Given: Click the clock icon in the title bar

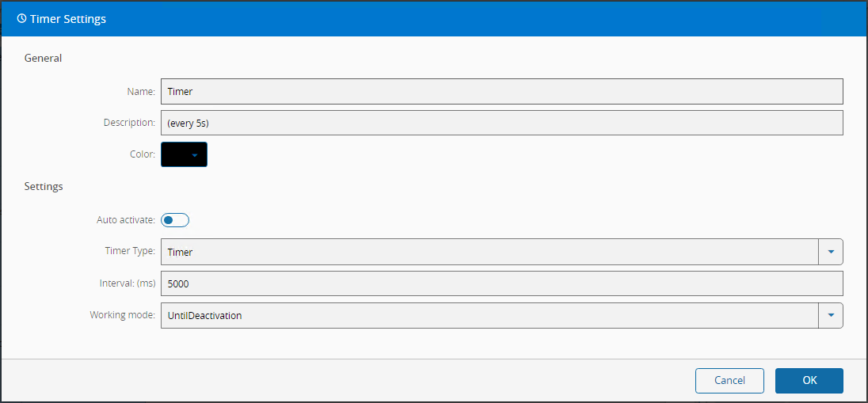Looking at the screenshot, I should click(x=21, y=19).
